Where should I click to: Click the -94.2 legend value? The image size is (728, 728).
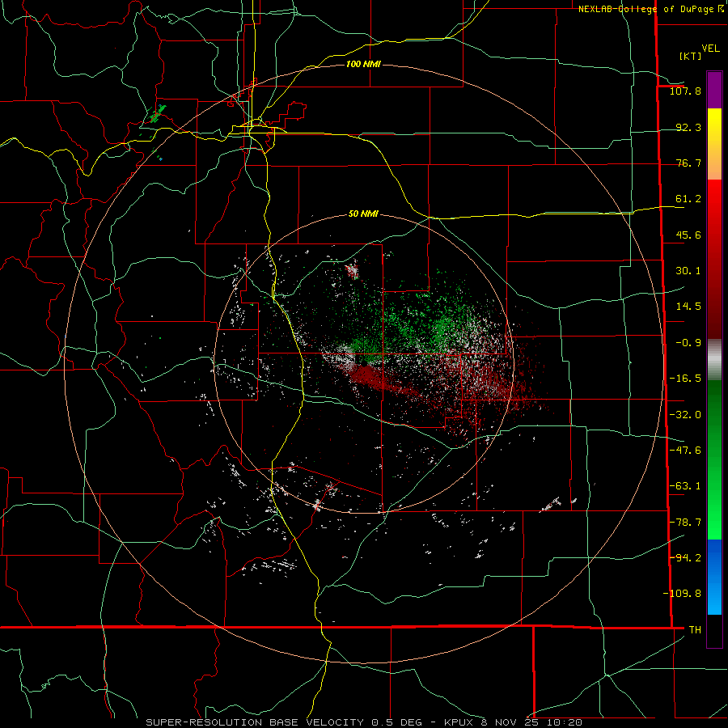(x=685, y=557)
